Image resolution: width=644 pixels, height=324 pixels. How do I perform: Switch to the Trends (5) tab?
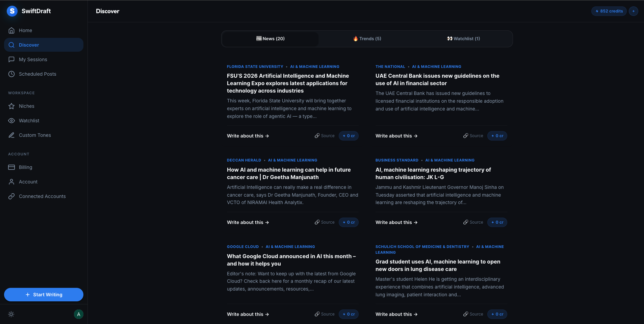(367, 39)
